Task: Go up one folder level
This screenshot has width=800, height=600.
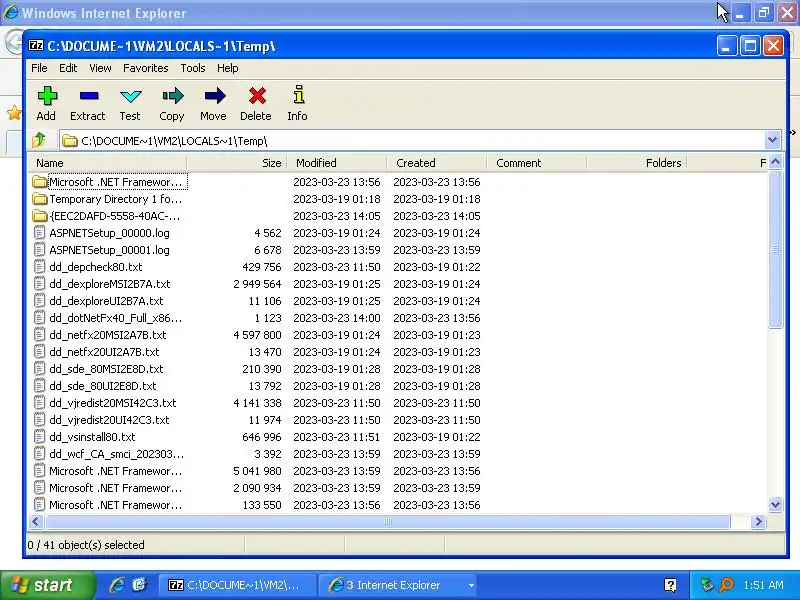Action: (39, 140)
